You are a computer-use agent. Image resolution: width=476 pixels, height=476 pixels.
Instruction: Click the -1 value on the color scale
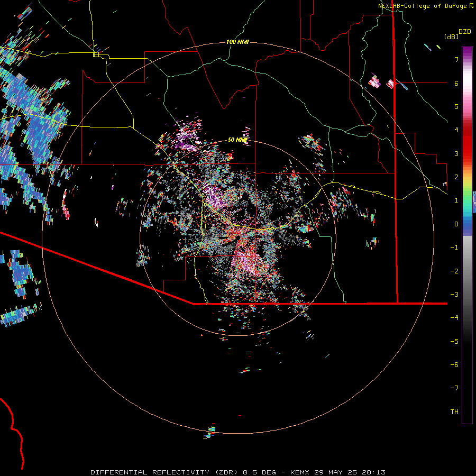coord(454,248)
